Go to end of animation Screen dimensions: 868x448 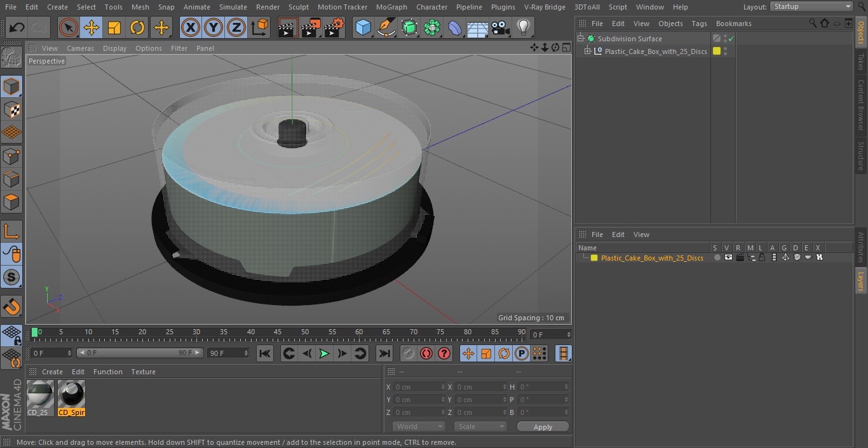click(384, 353)
